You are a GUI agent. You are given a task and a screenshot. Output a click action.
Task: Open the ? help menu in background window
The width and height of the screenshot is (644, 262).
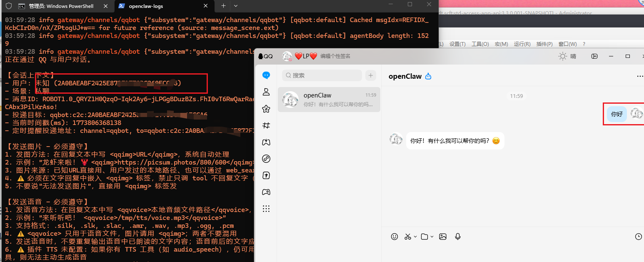[584, 44]
